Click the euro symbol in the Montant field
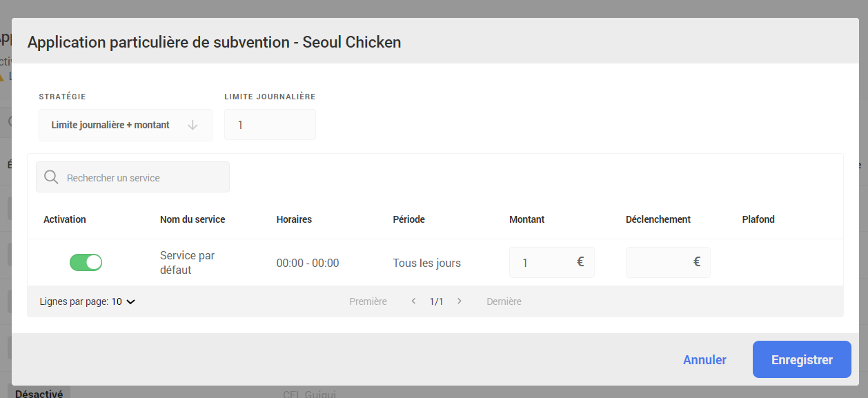 tap(580, 262)
